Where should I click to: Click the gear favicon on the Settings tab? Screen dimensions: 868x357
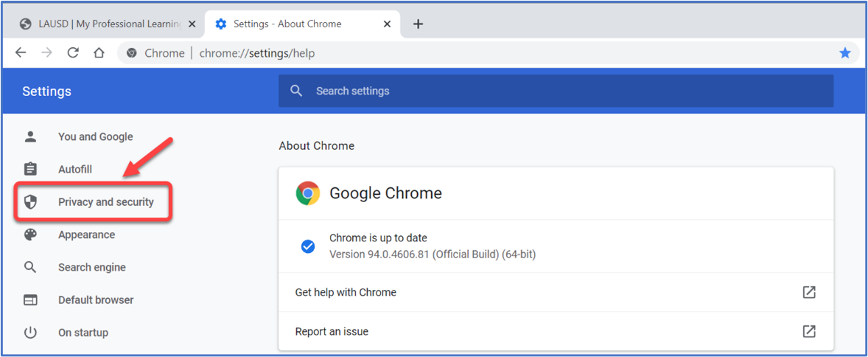pyautogui.click(x=220, y=24)
